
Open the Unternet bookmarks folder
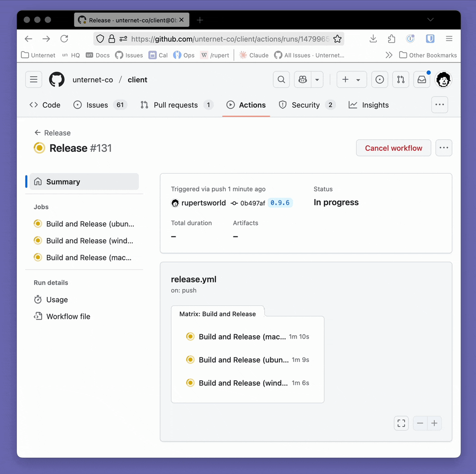pyautogui.click(x=38, y=55)
